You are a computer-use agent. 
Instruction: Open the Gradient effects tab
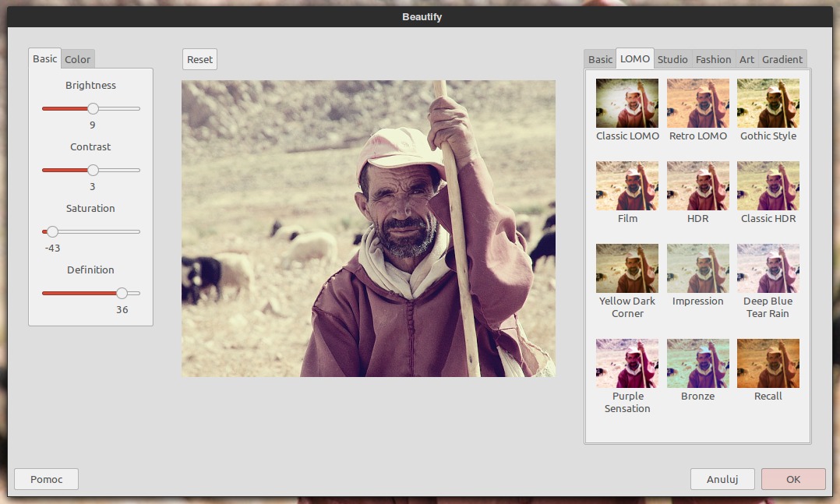[782, 59]
